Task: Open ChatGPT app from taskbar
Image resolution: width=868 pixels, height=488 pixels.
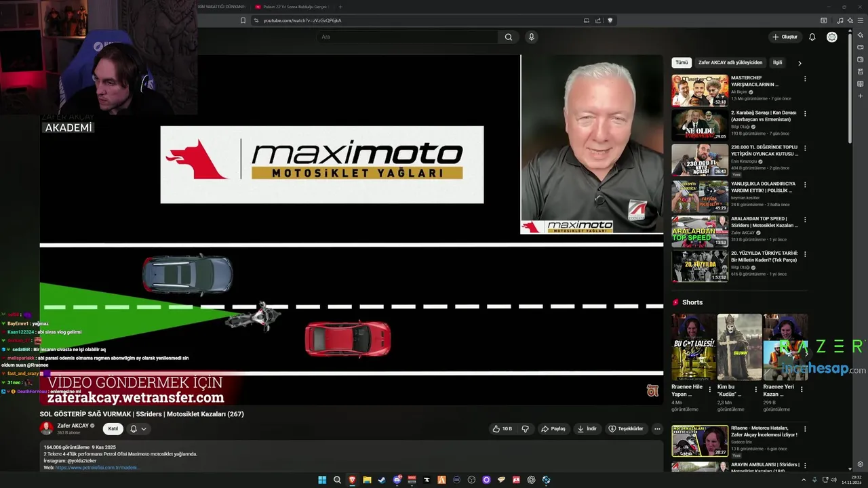Action: click(531, 480)
